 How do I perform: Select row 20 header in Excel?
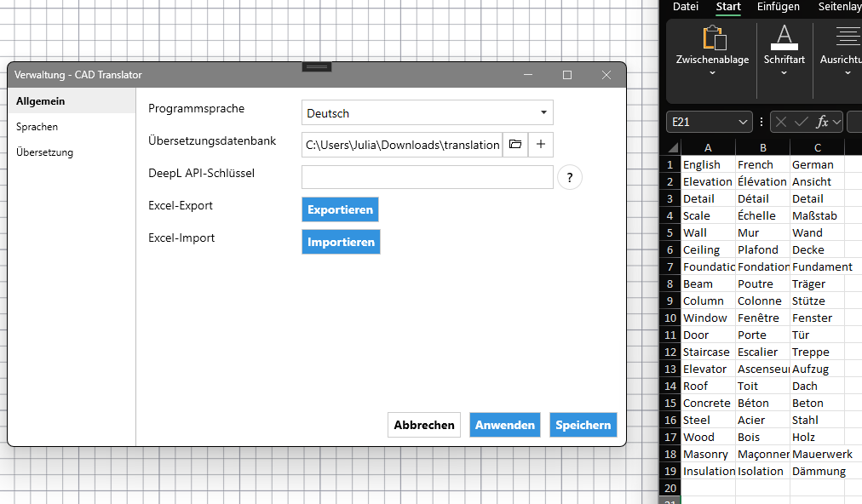click(669, 488)
